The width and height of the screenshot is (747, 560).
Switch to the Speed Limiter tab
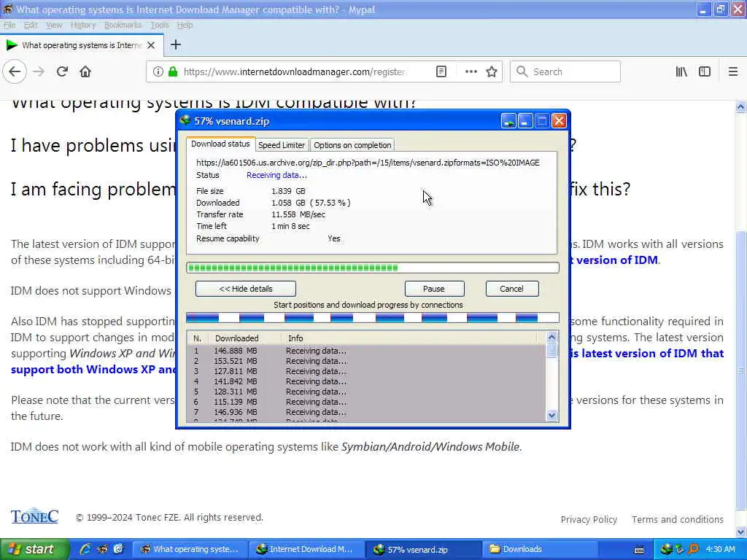(282, 145)
